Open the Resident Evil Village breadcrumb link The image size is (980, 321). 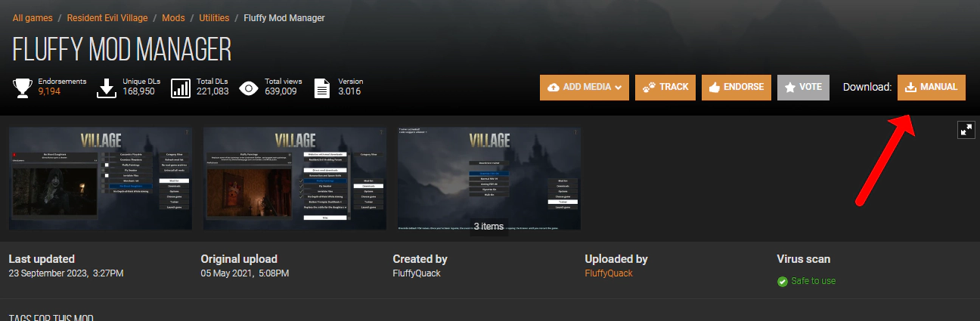point(112,17)
